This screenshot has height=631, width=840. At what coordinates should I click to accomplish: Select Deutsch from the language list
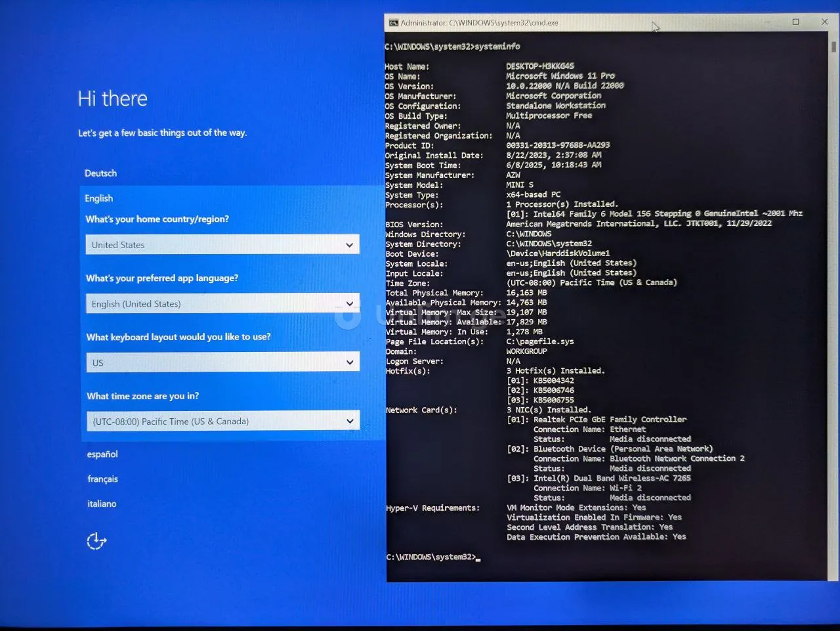point(100,173)
